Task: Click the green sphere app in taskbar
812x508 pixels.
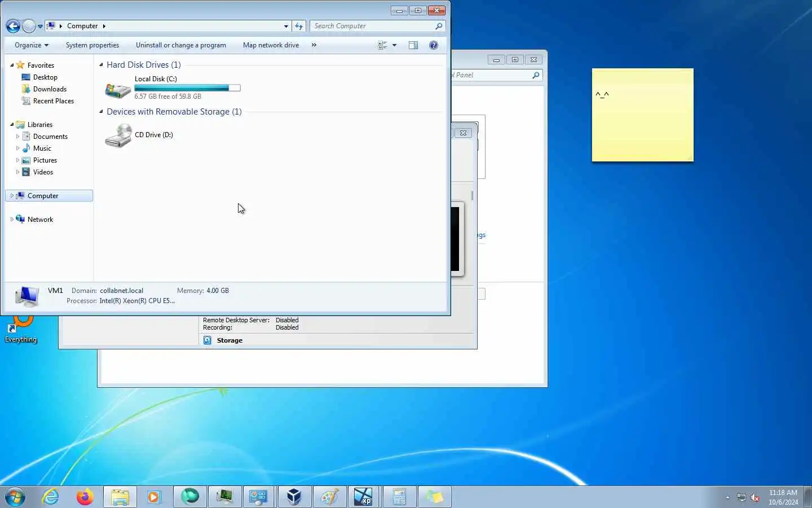Action: (x=190, y=497)
